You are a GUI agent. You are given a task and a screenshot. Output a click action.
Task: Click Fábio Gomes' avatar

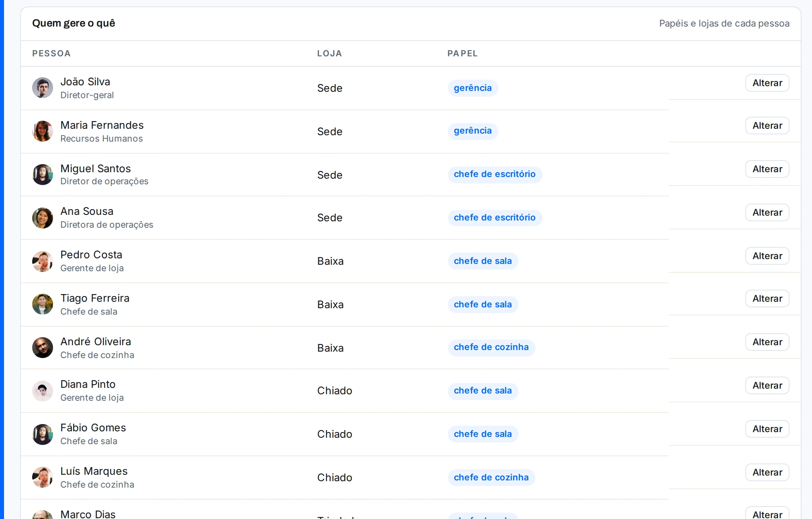[x=43, y=435]
